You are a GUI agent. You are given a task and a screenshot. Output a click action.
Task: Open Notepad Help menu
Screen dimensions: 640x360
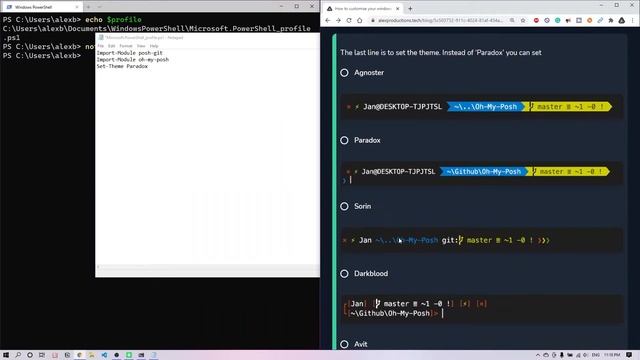coord(154,46)
